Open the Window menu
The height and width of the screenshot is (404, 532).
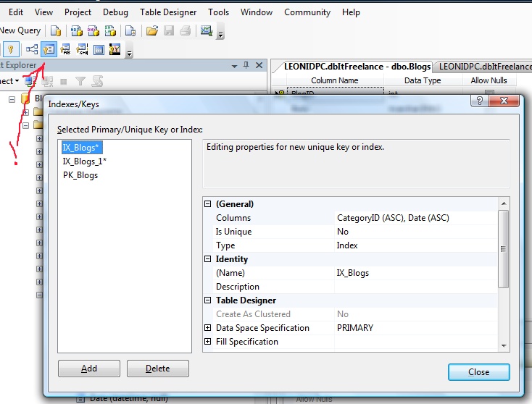256,12
